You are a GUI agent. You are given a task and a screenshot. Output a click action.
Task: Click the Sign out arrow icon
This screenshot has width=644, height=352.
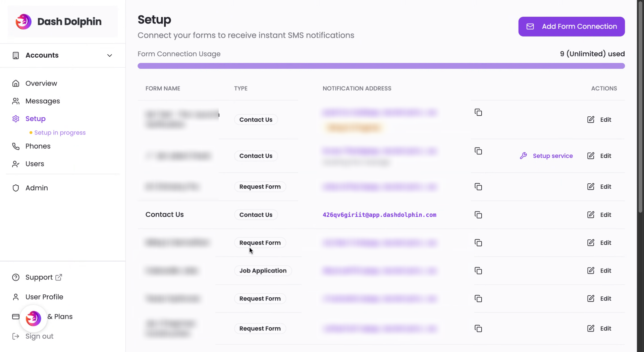coord(16,336)
